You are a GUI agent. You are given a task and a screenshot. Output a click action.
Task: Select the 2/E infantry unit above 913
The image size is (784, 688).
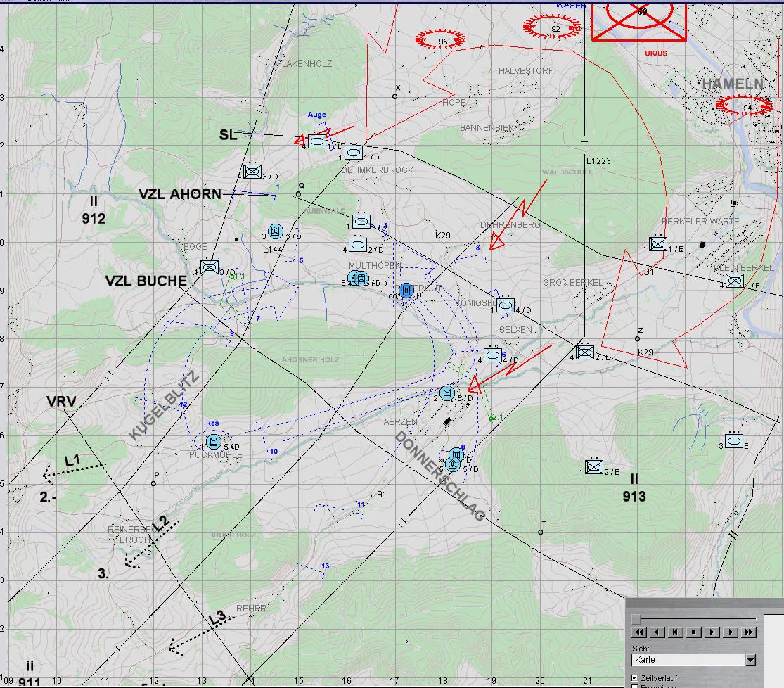pyautogui.click(x=594, y=467)
